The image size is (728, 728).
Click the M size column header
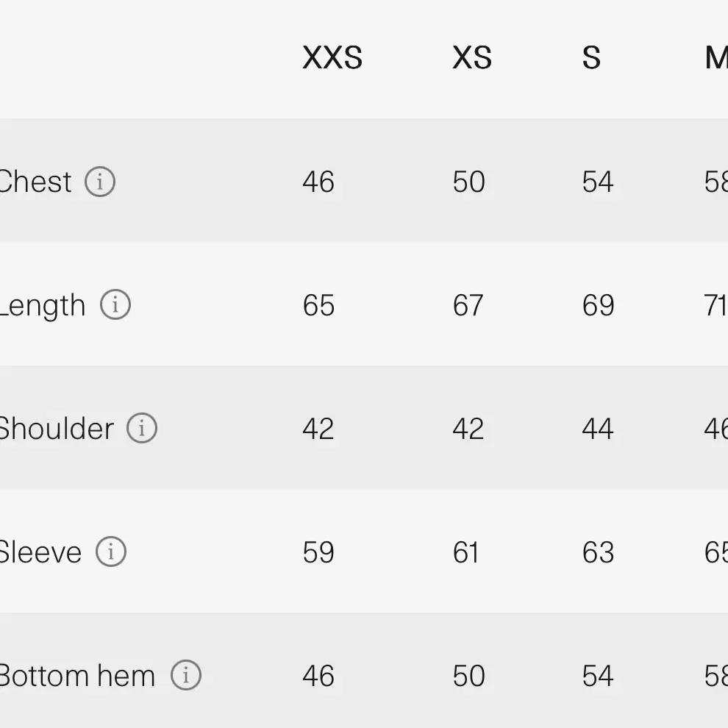tap(716, 58)
